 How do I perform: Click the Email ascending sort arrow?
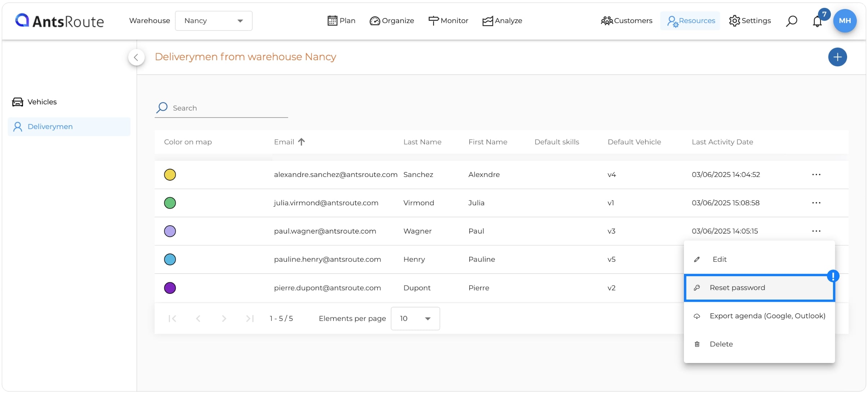(301, 142)
